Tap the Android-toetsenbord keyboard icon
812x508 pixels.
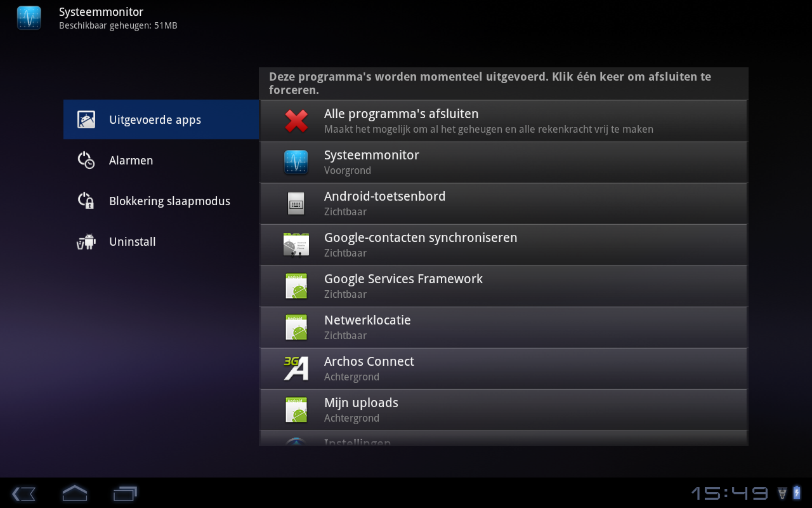click(x=296, y=204)
